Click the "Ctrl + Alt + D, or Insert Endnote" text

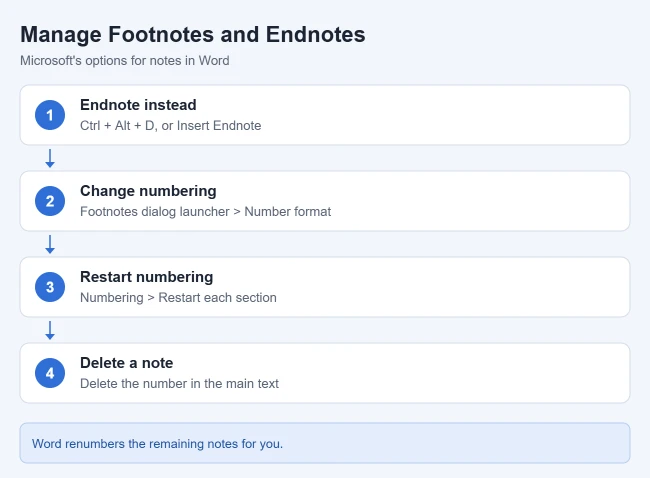tap(170, 126)
